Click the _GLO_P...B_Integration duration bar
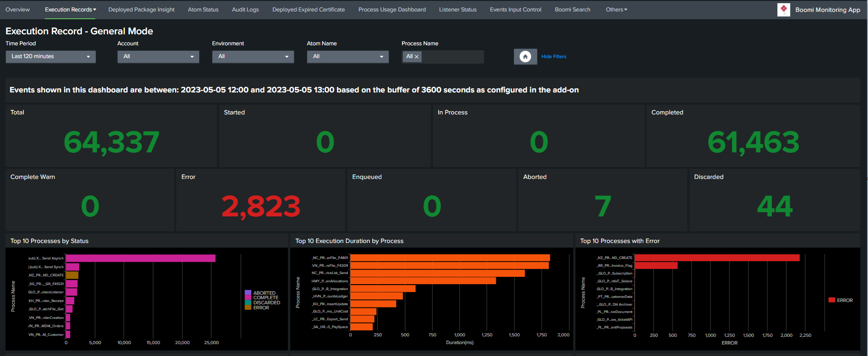 click(383, 289)
